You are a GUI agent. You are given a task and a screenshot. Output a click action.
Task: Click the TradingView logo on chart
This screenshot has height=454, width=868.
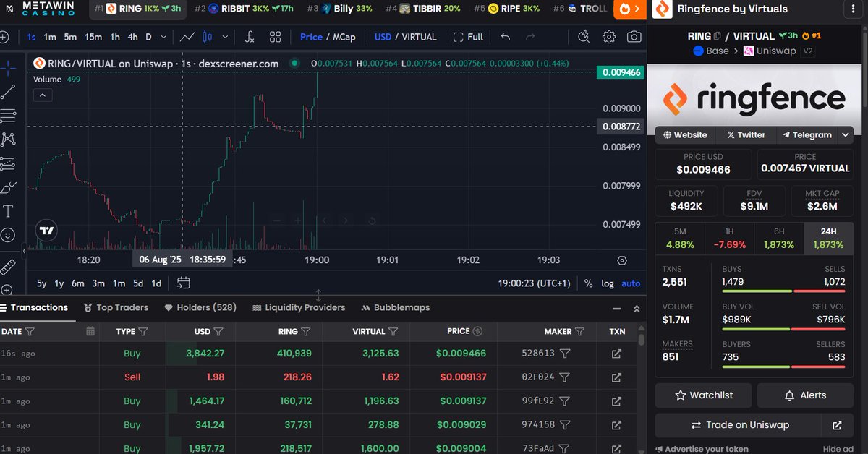coord(47,231)
